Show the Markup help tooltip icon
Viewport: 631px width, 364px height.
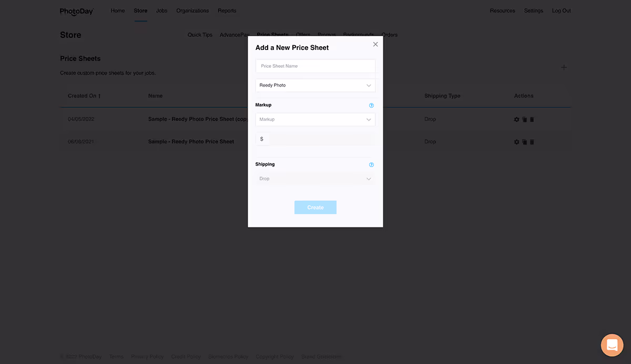(371, 106)
